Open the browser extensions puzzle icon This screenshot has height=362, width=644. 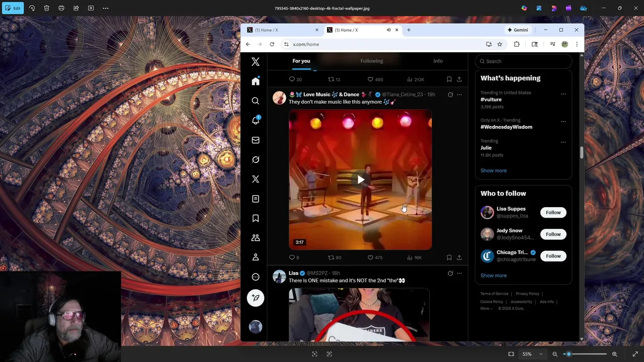[x=517, y=44]
